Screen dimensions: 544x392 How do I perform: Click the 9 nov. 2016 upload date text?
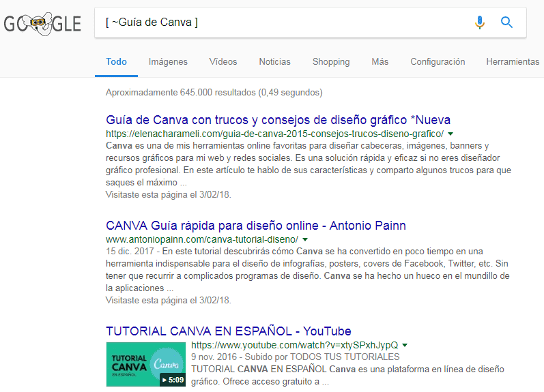tap(214, 357)
